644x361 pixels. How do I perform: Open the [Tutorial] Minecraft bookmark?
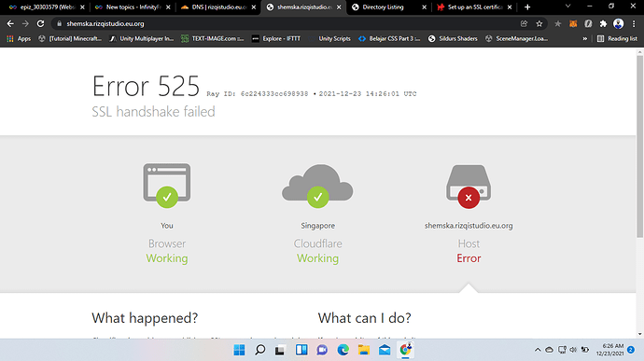[x=70, y=38]
